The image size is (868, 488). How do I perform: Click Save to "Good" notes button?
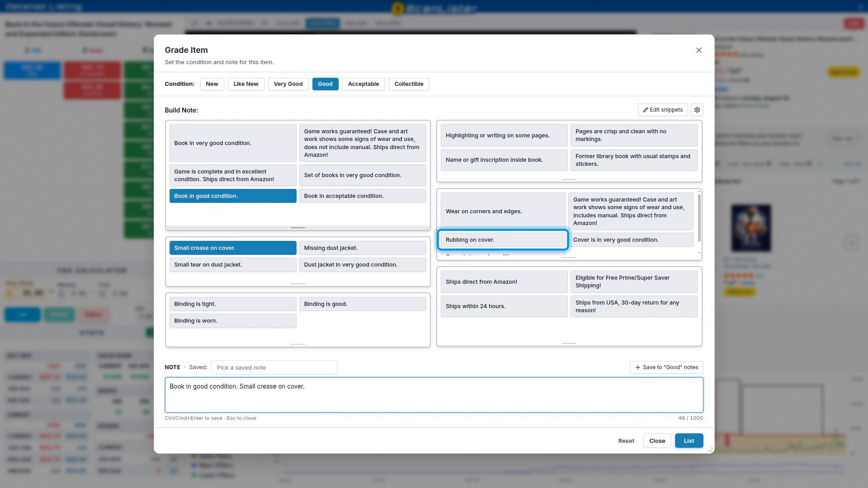point(666,367)
